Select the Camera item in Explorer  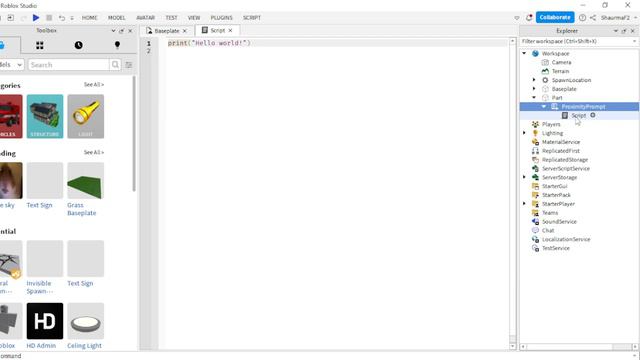561,62
